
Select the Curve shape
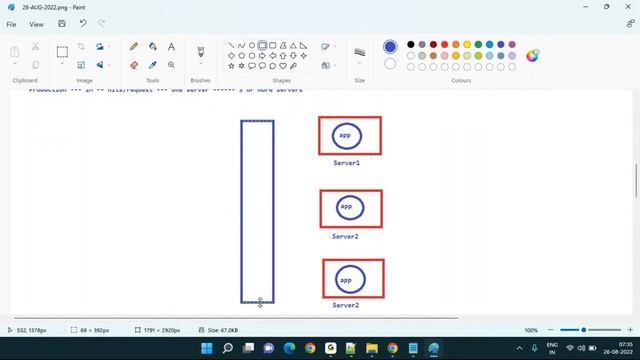pos(241,45)
